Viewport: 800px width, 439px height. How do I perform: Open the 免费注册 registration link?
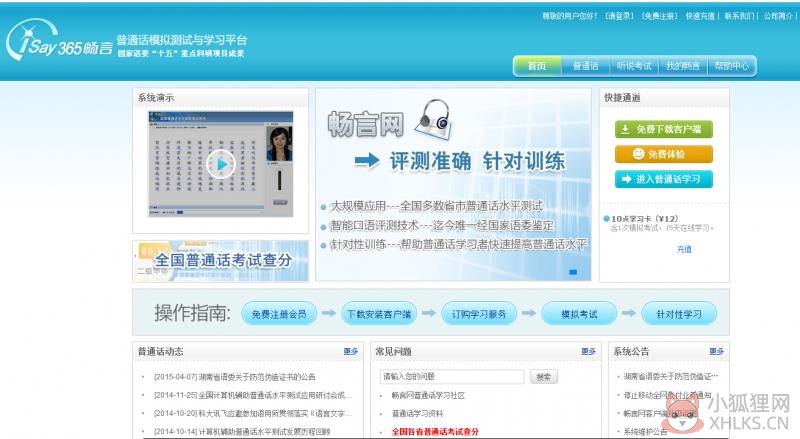click(660, 16)
